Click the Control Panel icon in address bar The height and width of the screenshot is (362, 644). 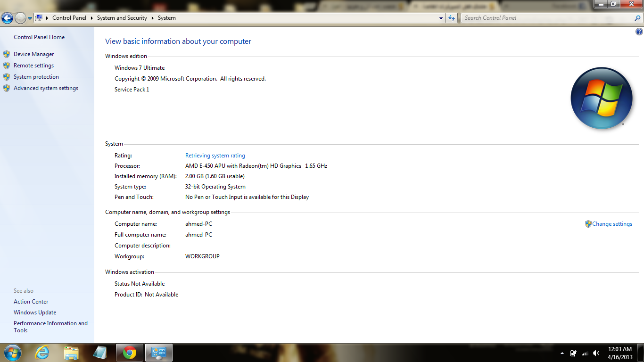tap(39, 18)
